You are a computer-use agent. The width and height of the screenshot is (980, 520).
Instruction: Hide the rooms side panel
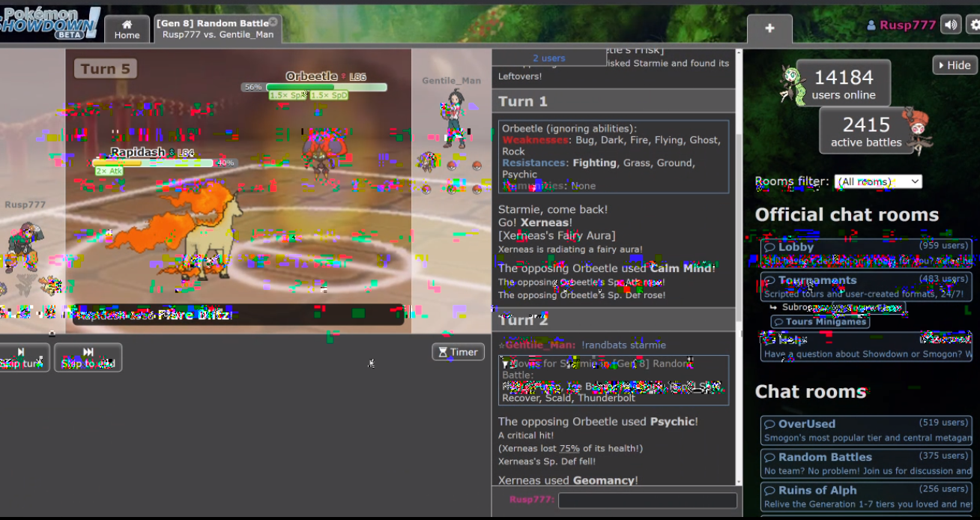pyautogui.click(x=954, y=65)
